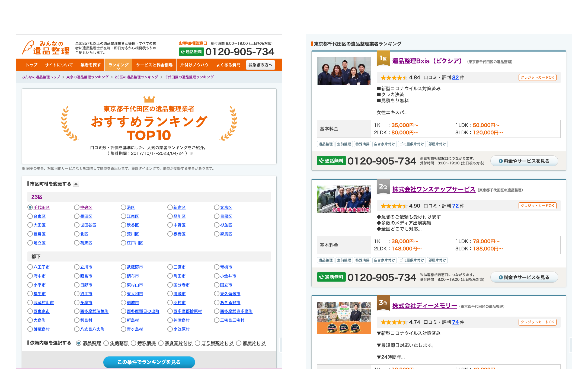Click 料金やサービスを見る for first listing
Screen dimensions: 588x392
tap(524, 161)
